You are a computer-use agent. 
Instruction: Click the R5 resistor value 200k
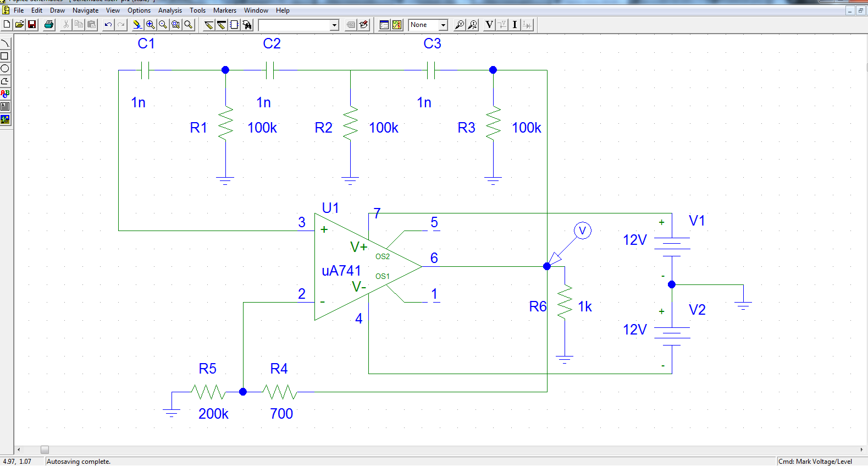tap(213, 414)
